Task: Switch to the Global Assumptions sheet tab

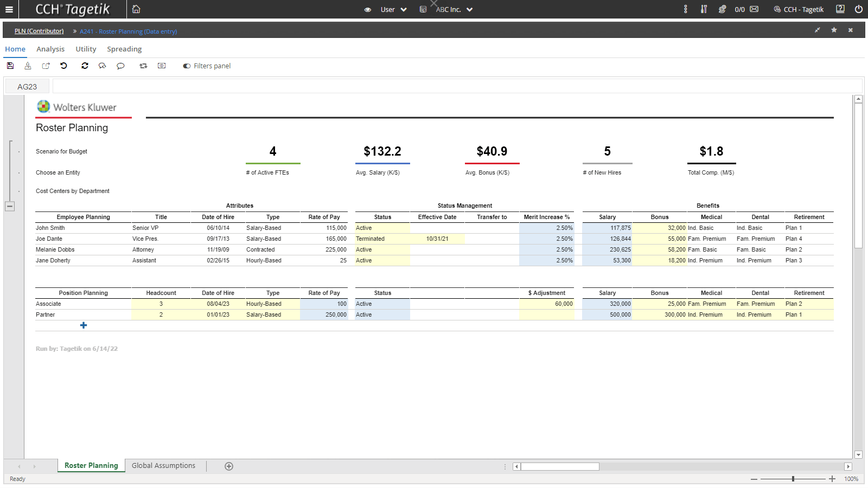Action: click(163, 466)
